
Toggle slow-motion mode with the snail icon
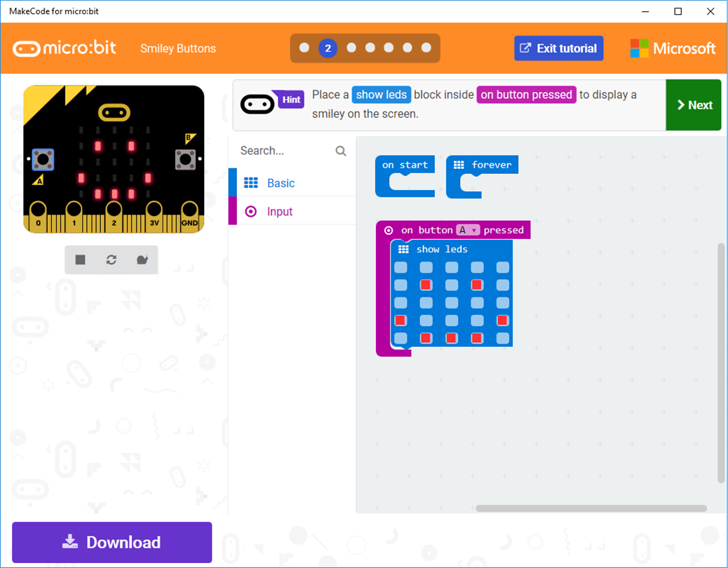142,259
